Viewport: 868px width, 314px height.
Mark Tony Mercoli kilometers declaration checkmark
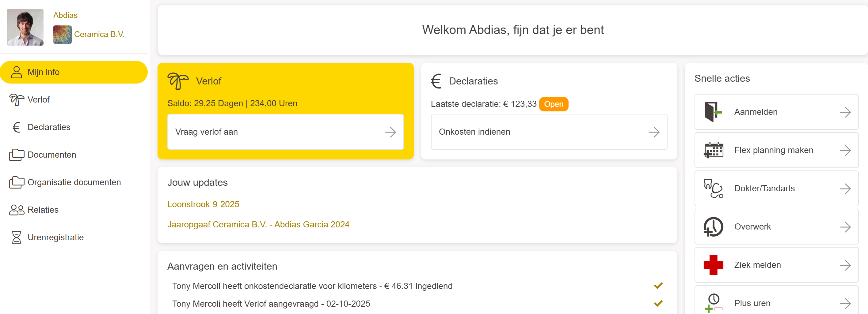pos(658,286)
